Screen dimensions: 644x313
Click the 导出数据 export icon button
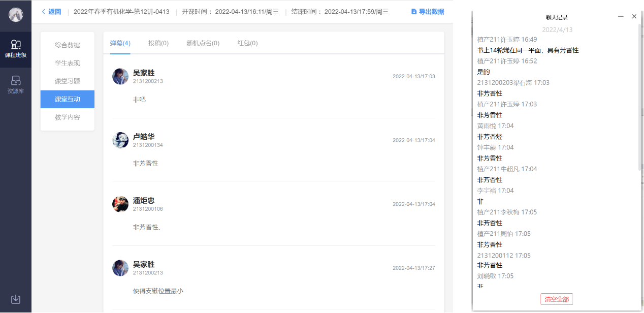point(427,12)
